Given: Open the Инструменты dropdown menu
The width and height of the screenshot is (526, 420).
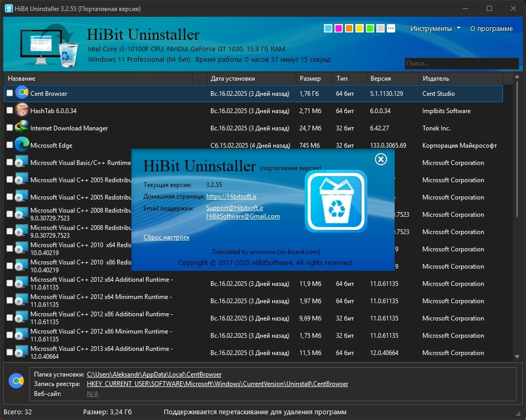Looking at the screenshot, I should pos(435,28).
